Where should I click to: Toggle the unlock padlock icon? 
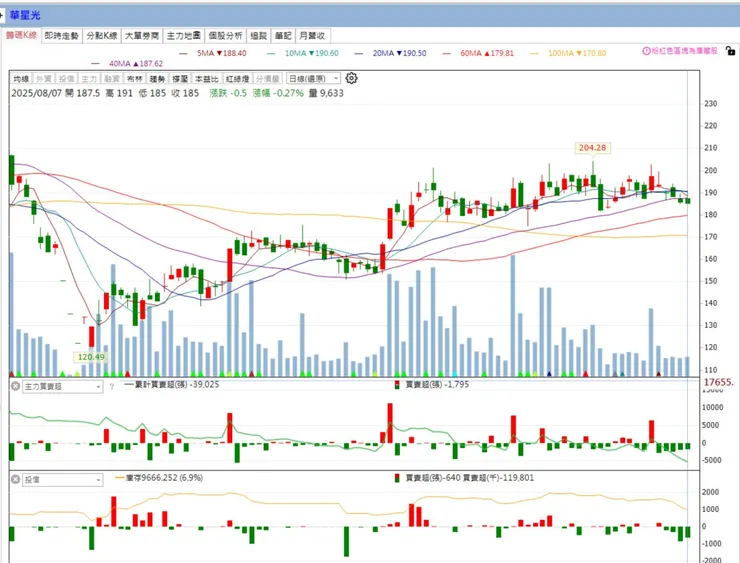pyautogui.click(x=730, y=50)
